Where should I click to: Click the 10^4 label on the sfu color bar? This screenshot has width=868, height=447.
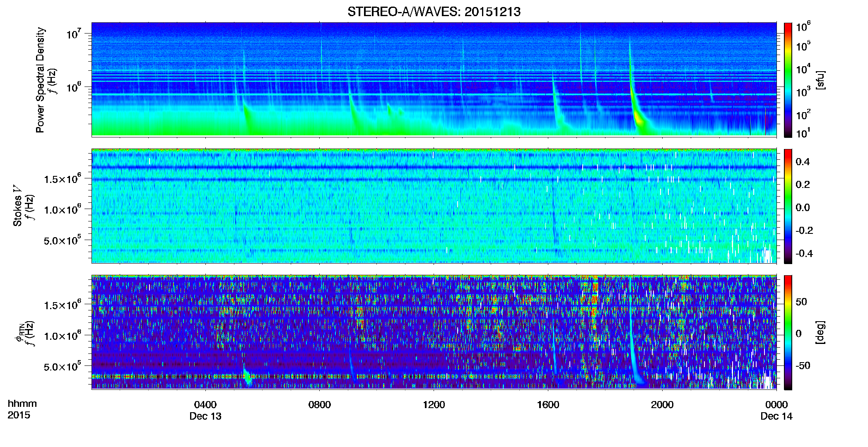[x=803, y=69]
